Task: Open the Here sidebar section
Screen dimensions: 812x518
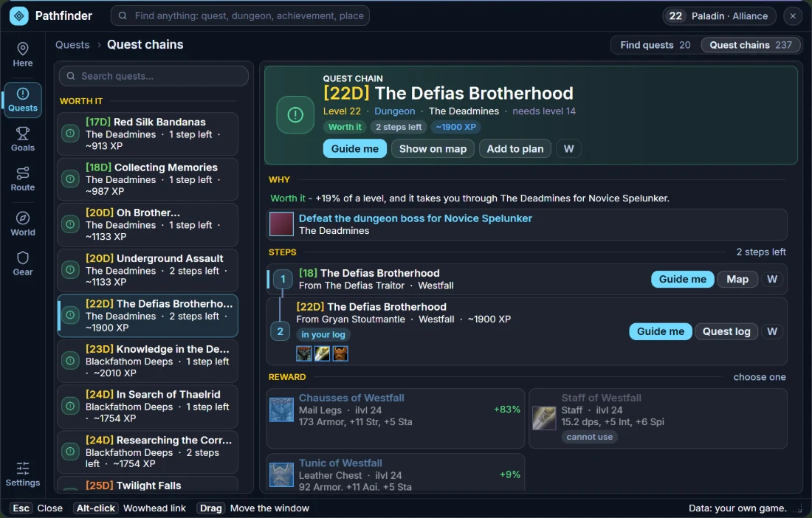Action: [x=23, y=55]
